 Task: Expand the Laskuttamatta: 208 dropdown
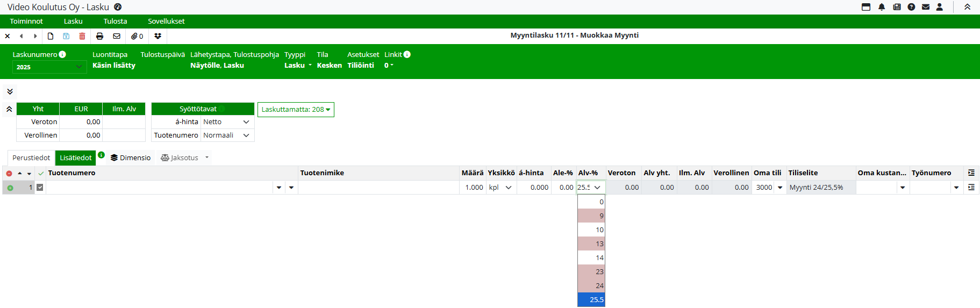[x=296, y=110]
